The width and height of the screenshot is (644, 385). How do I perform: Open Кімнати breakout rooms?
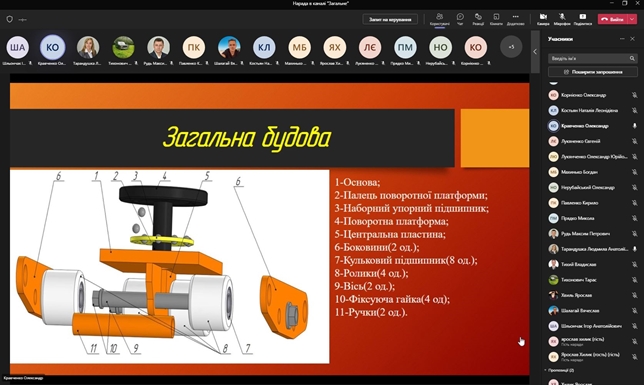point(496,19)
